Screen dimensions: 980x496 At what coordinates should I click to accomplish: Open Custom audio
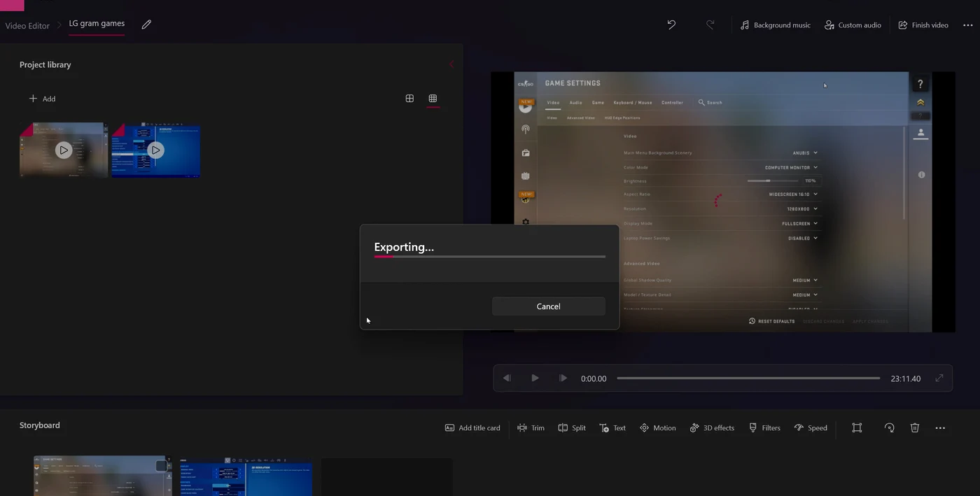(853, 25)
